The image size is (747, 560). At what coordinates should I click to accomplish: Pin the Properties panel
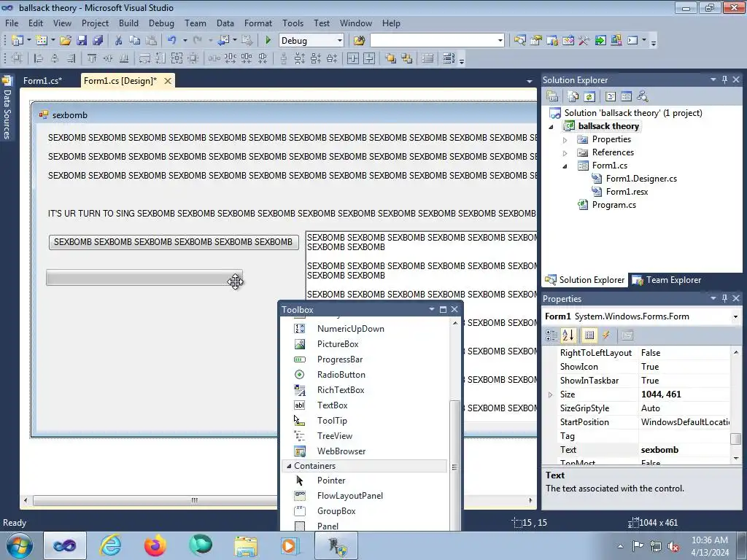724,298
